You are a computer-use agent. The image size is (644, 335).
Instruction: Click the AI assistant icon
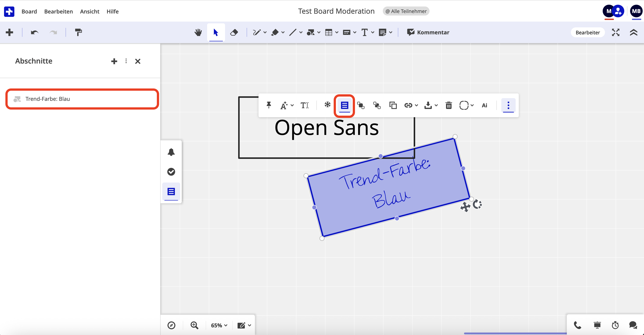click(484, 105)
